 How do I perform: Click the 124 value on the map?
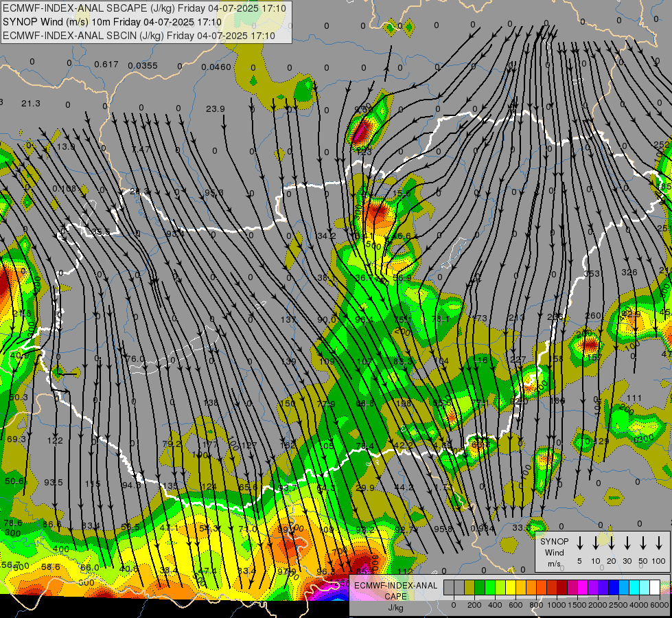tap(209, 487)
